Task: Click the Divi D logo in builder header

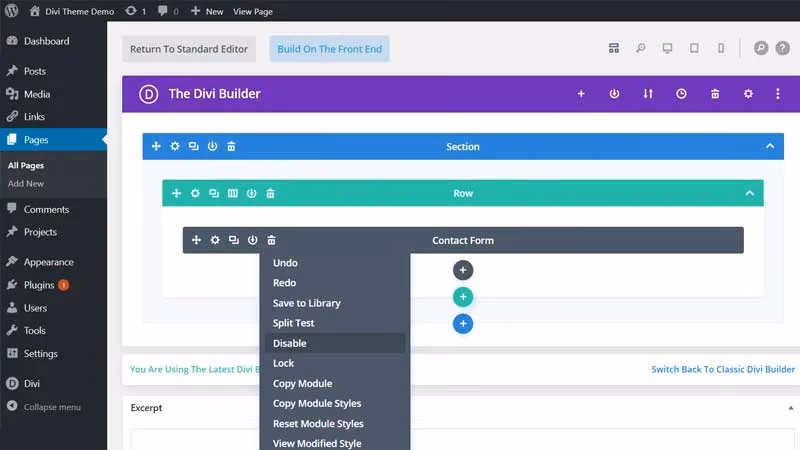Action: 148,94
